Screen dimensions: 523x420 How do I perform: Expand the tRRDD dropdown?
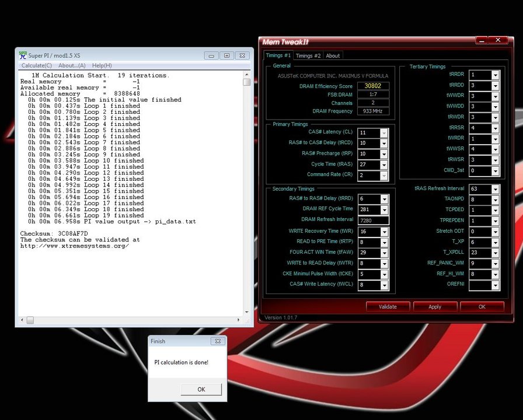point(496,86)
